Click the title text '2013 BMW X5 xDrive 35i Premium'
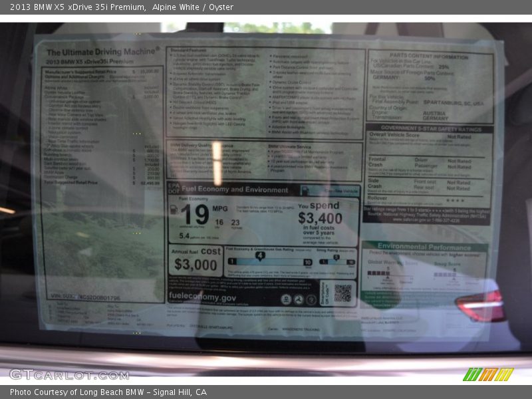 coord(78,7)
